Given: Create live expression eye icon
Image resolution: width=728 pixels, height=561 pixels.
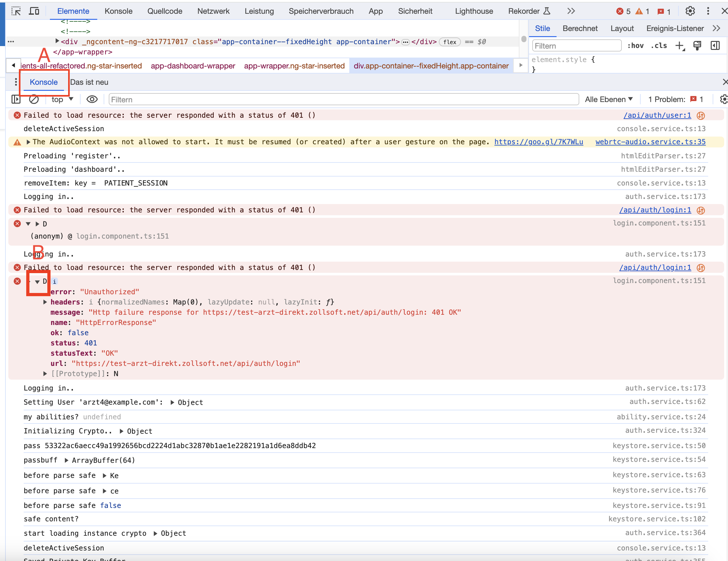Looking at the screenshot, I should pos(92,99).
